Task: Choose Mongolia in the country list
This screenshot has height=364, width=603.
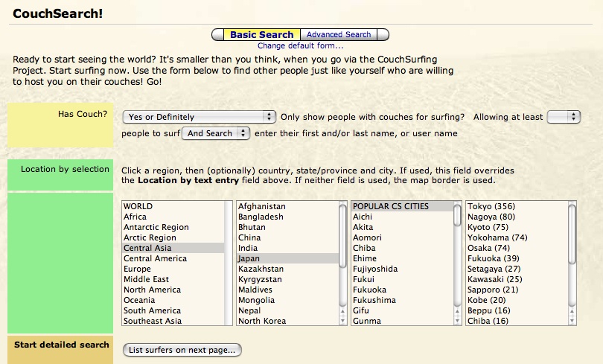Action: point(288,300)
